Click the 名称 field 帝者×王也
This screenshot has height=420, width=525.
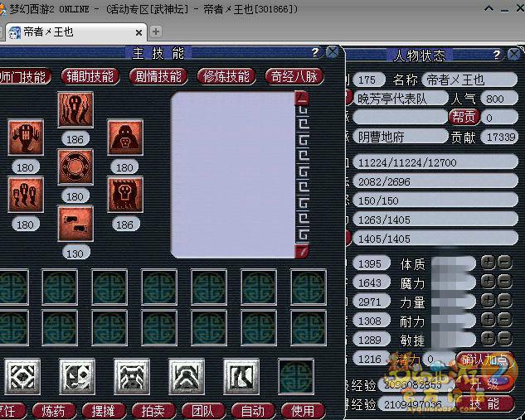click(x=469, y=80)
